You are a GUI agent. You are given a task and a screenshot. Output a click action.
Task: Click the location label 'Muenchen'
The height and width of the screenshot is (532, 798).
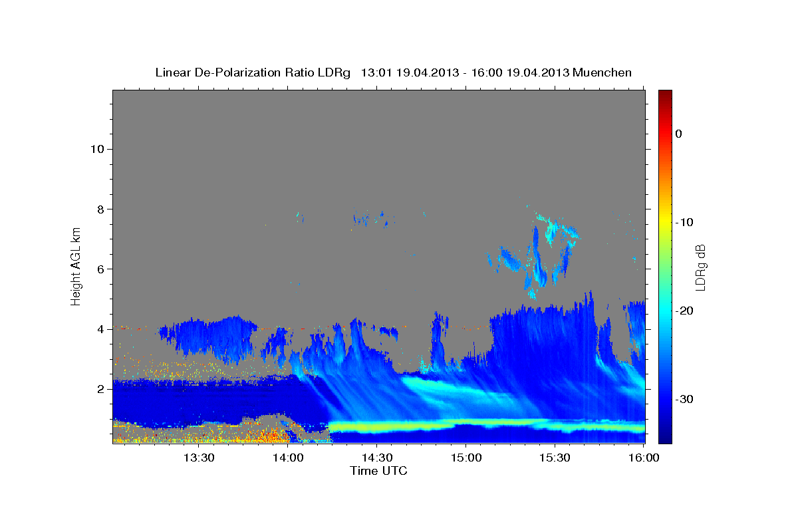pyautogui.click(x=601, y=72)
